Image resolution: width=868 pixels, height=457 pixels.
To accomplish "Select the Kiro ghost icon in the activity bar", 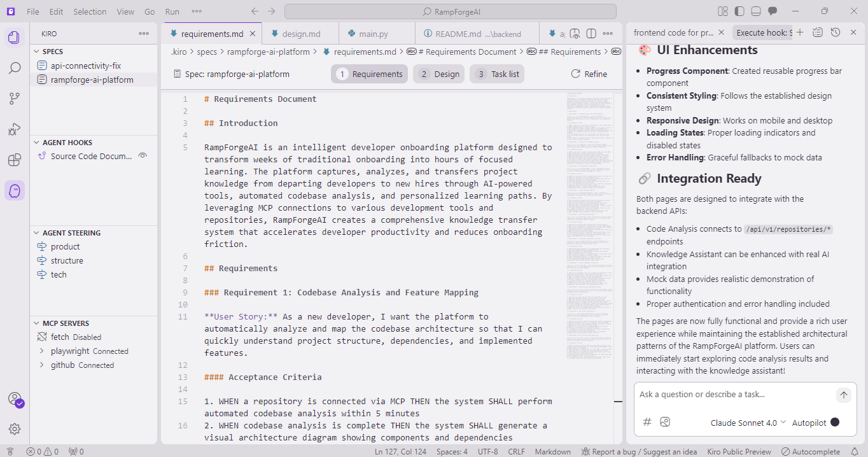I will [14, 190].
